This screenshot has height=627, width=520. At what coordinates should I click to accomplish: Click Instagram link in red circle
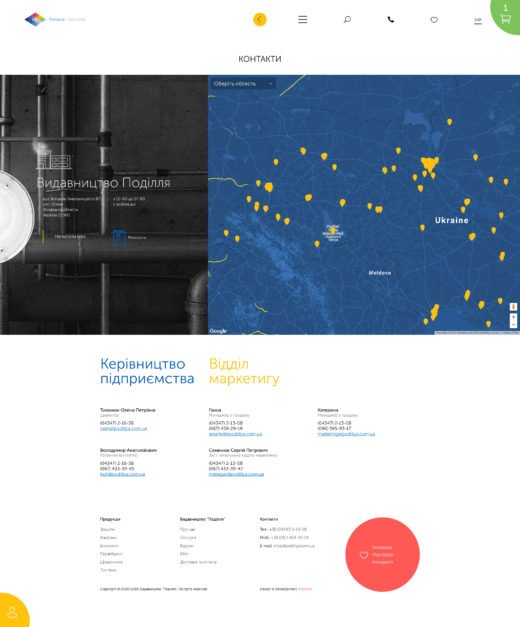tap(382, 562)
